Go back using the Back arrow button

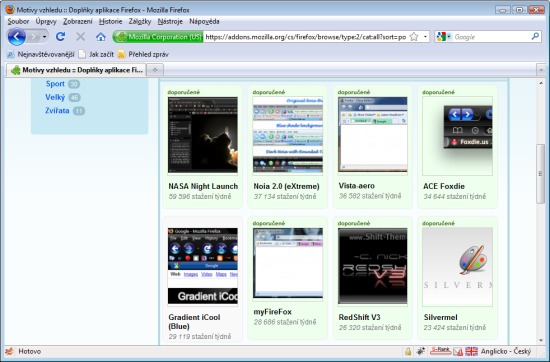tap(16, 36)
